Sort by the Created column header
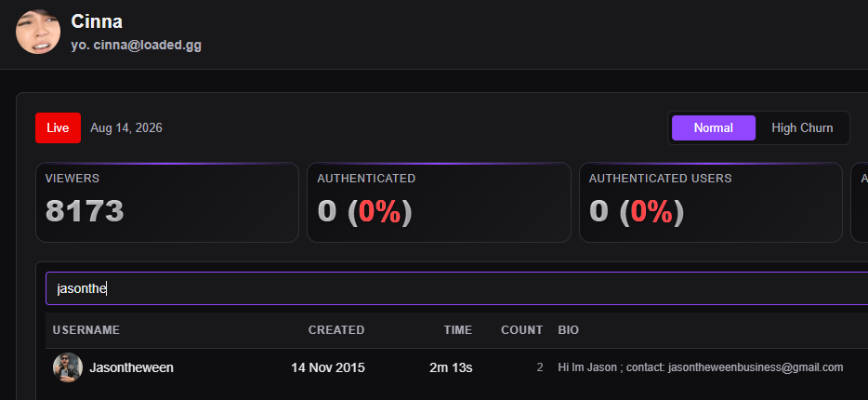The width and height of the screenshot is (868, 400). tap(336, 330)
